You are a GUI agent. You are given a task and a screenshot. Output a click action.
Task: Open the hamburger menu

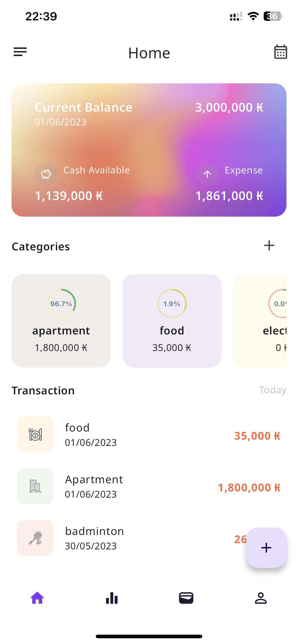[x=20, y=52]
